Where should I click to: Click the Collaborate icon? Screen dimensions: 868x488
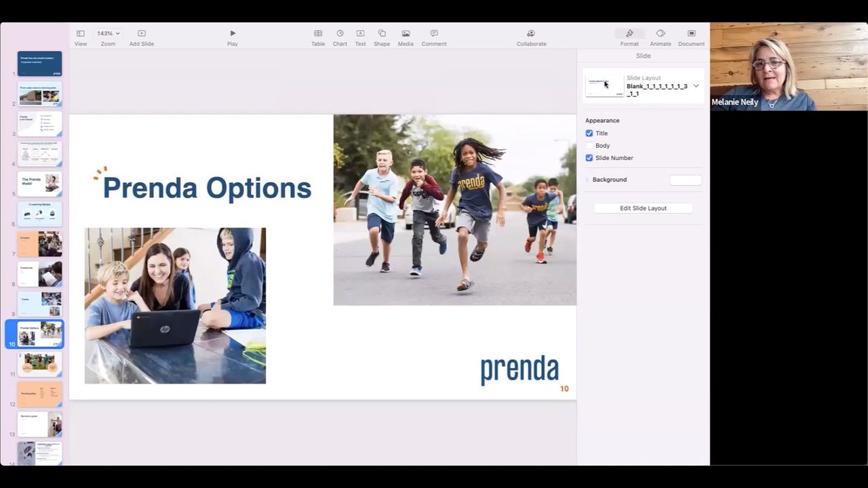531,33
